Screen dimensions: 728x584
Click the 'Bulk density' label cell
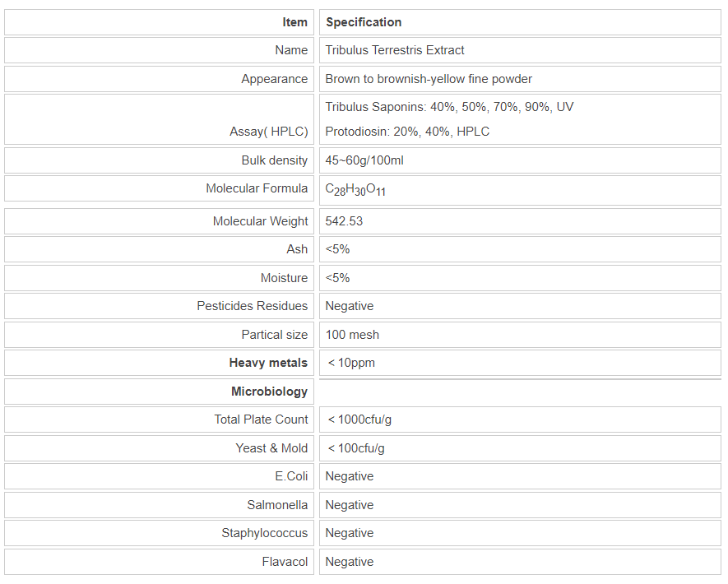click(x=274, y=160)
